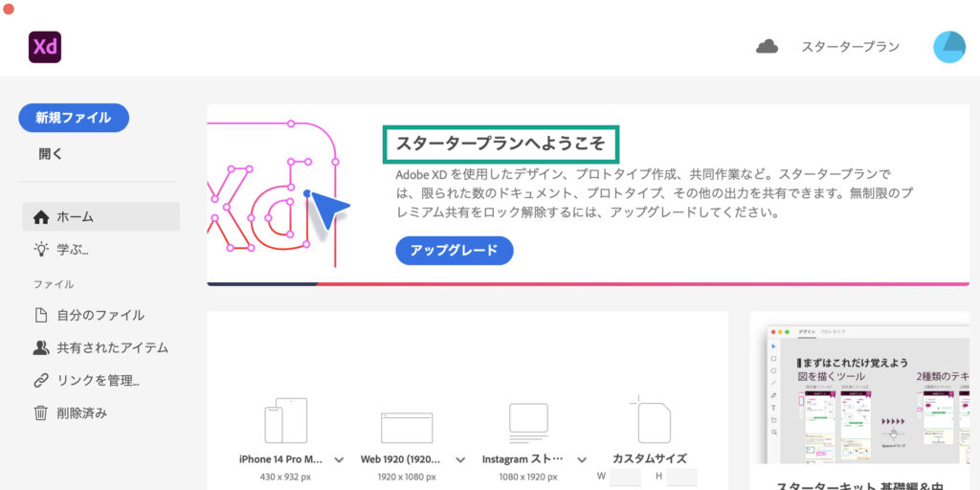Go to ホーム in sidebar
This screenshot has width=980, height=490.
[x=100, y=217]
